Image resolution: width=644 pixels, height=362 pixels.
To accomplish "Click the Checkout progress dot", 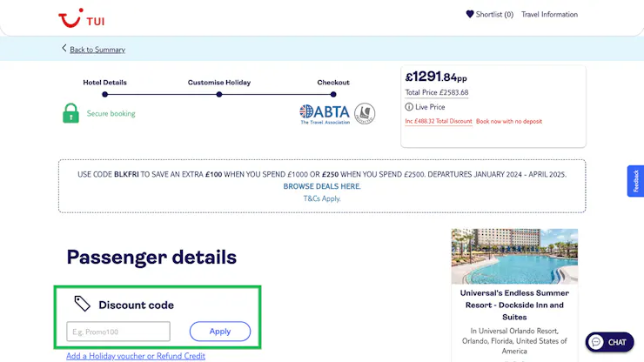I will [333, 95].
